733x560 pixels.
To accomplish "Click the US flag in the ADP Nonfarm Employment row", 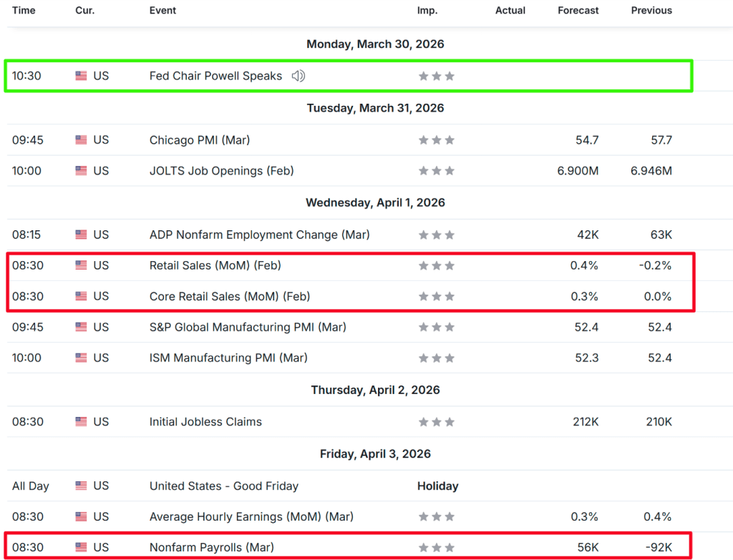I will pyautogui.click(x=81, y=235).
